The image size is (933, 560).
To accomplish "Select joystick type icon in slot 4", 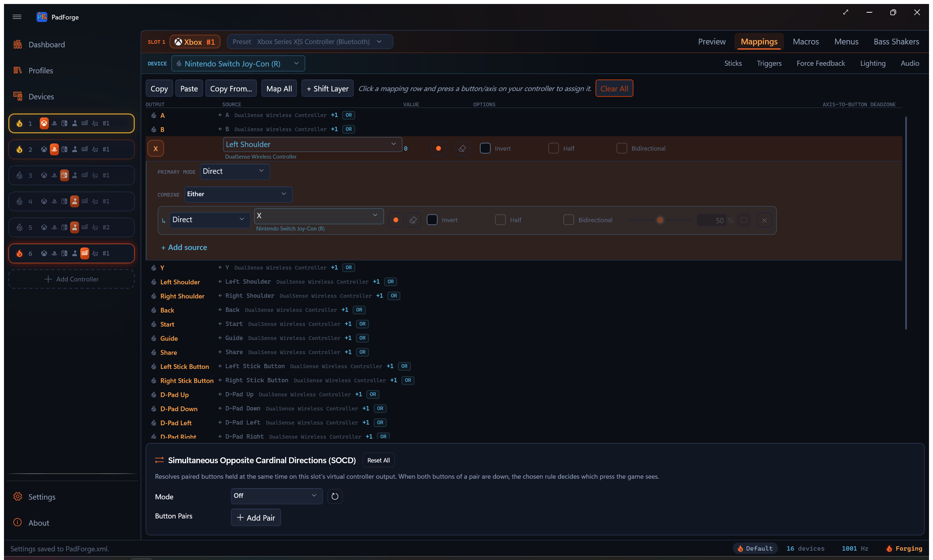I will click(75, 202).
